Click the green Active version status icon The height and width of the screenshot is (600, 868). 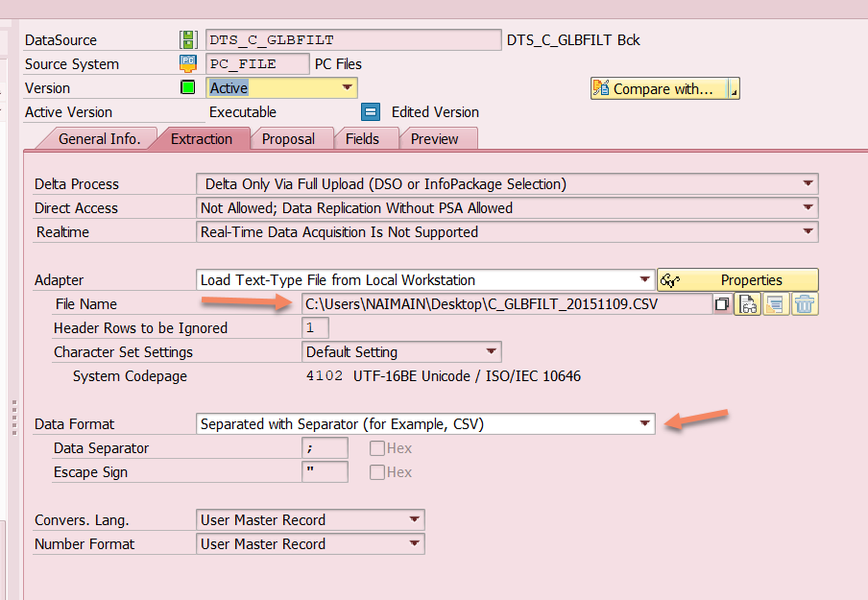(x=188, y=88)
